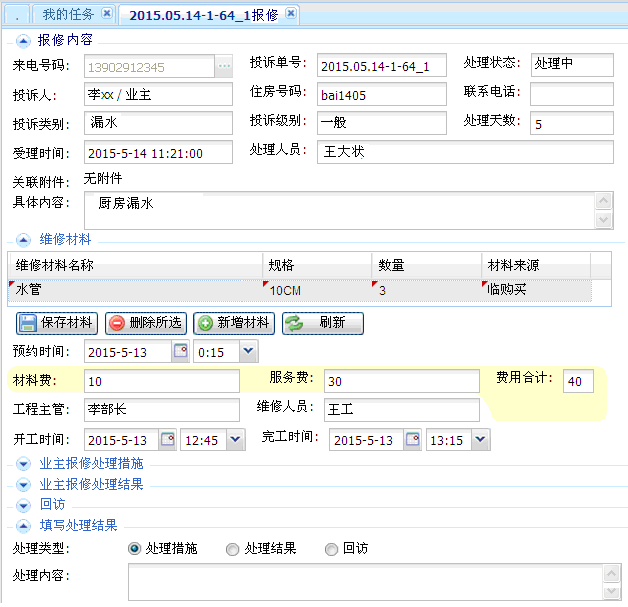Select 处理措施 radio option
The height and width of the screenshot is (607, 628).
pos(134,549)
